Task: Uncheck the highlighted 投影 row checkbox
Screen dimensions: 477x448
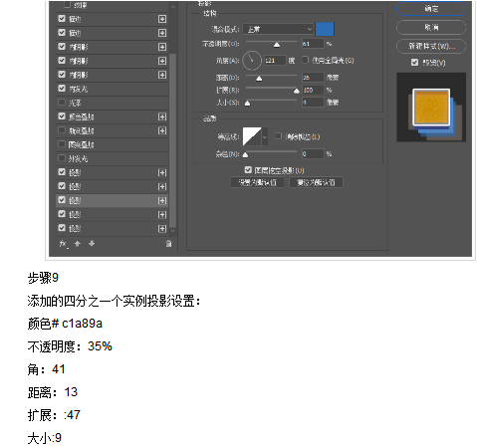Action: coord(62,200)
